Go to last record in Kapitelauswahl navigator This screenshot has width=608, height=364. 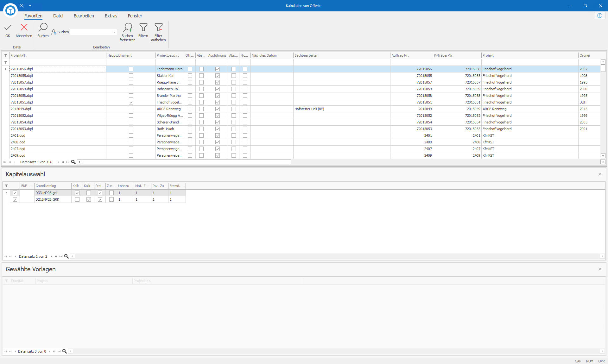point(61,256)
